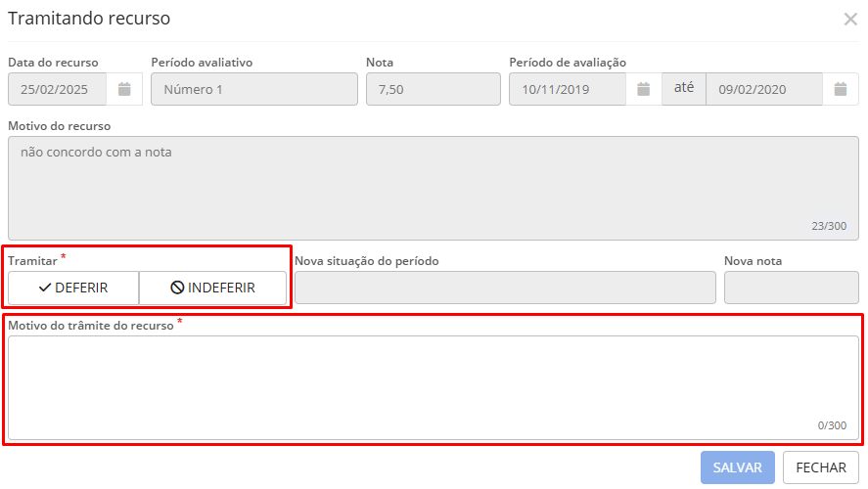868x489 pixels.
Task: Choose INDEFERIR to deny the appeal
Action: (212, 288)
